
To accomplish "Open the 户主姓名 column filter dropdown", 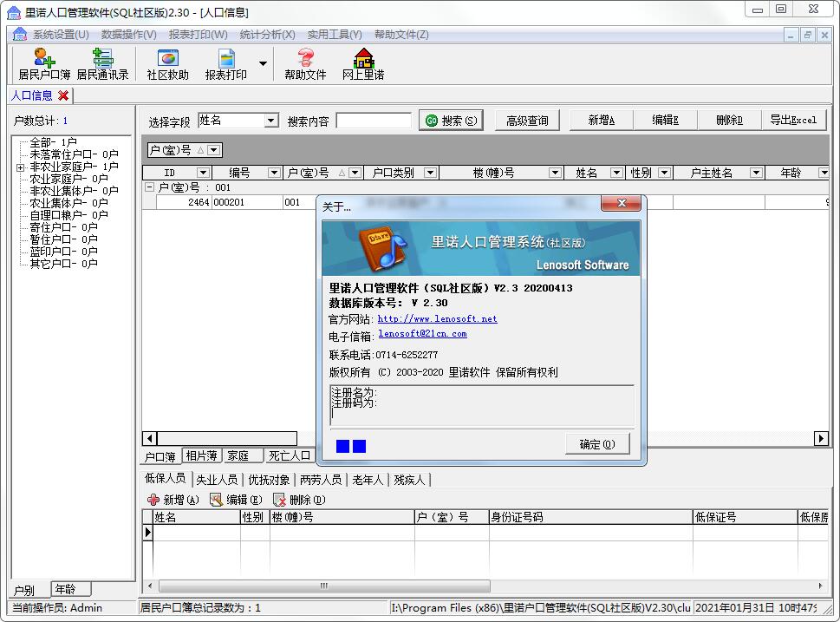I will point(756,173).
